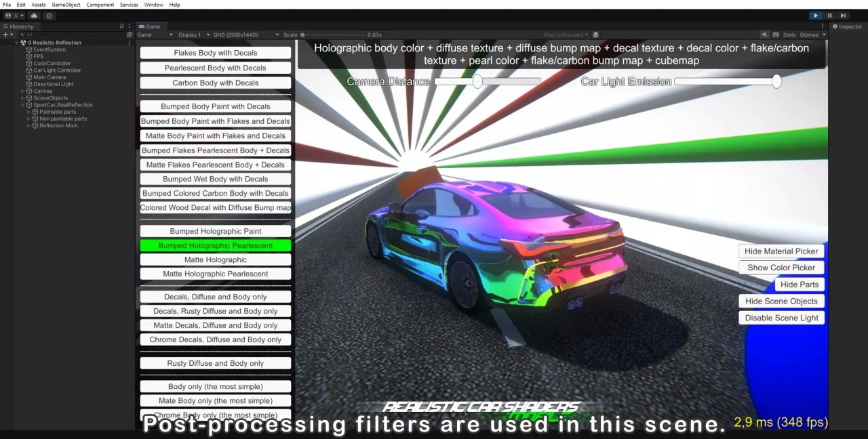Open the GameObject menu
Viewport: 868px width, 439px height.
(x=66, y=5)
